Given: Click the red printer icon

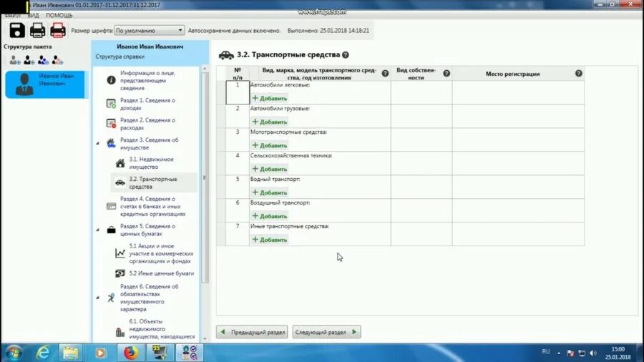Looking at the screenshot, I should (58, 30).
